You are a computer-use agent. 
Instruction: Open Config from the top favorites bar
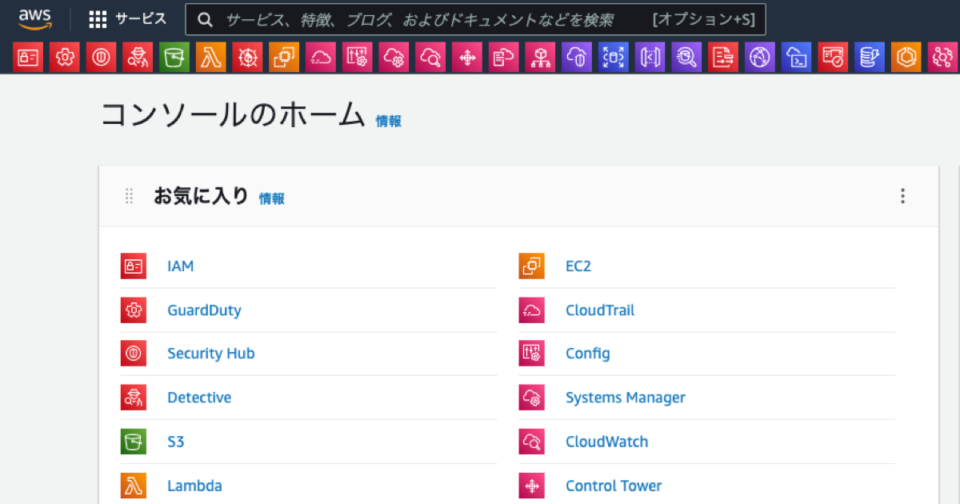(x=357, y=58)
